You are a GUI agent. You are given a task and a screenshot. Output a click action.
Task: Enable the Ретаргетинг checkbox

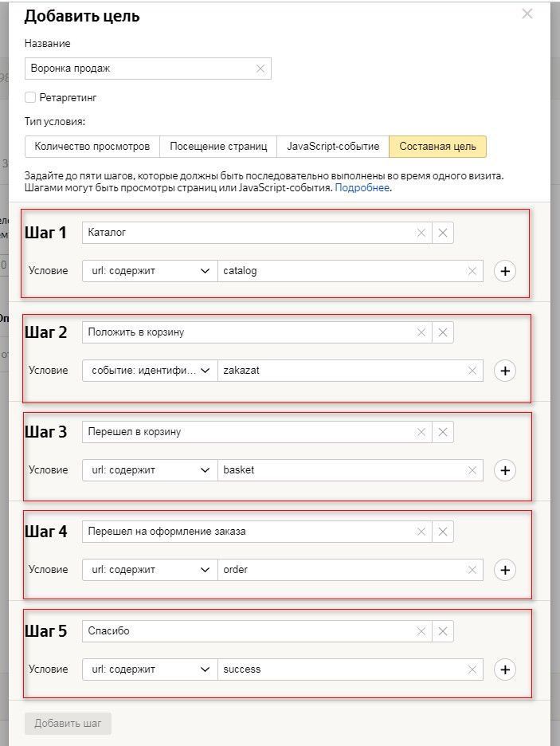pyautogui.click(x=30, y=97)
